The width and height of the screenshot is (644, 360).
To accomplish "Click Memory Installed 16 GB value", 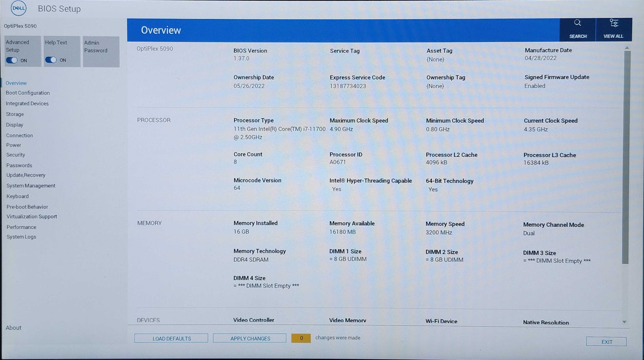I will 241,231.
